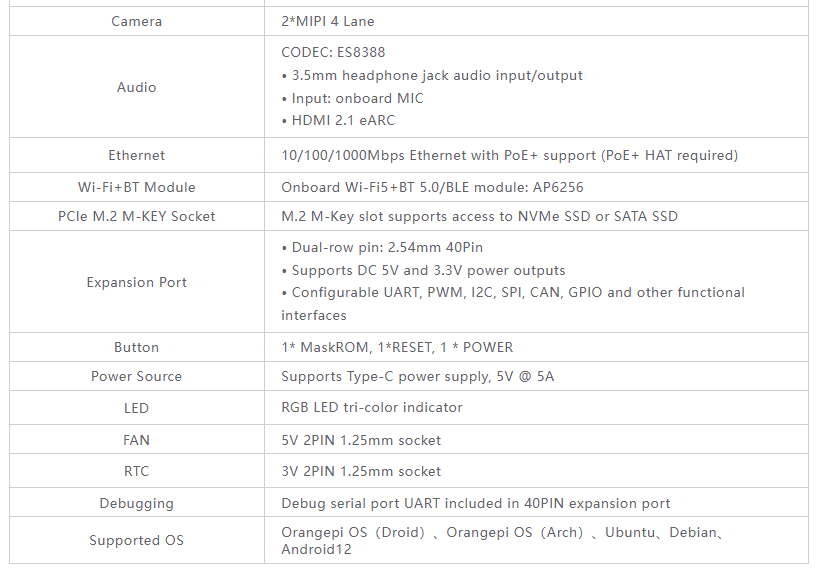Viewport: 817px width, 574px height.
Task: Select the AP6256 module description
Action: (x=432, y=187)
